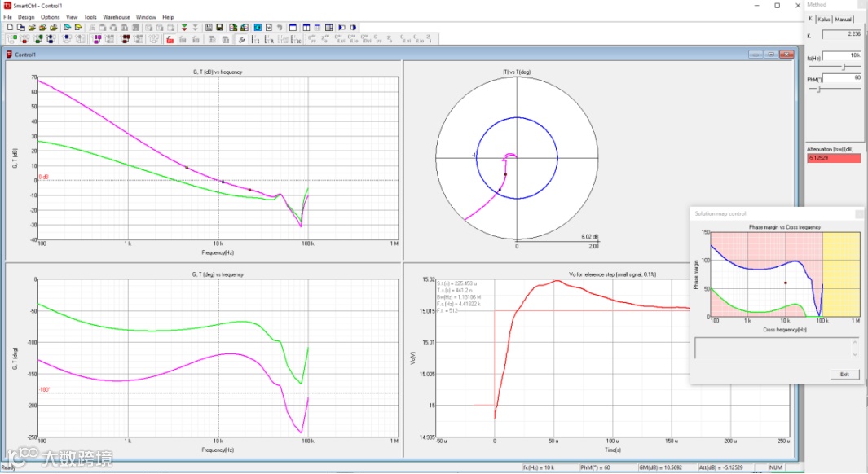Click Exit in Solution map control
The height and width of the screenshot is (474, 868).
point(844,375)
